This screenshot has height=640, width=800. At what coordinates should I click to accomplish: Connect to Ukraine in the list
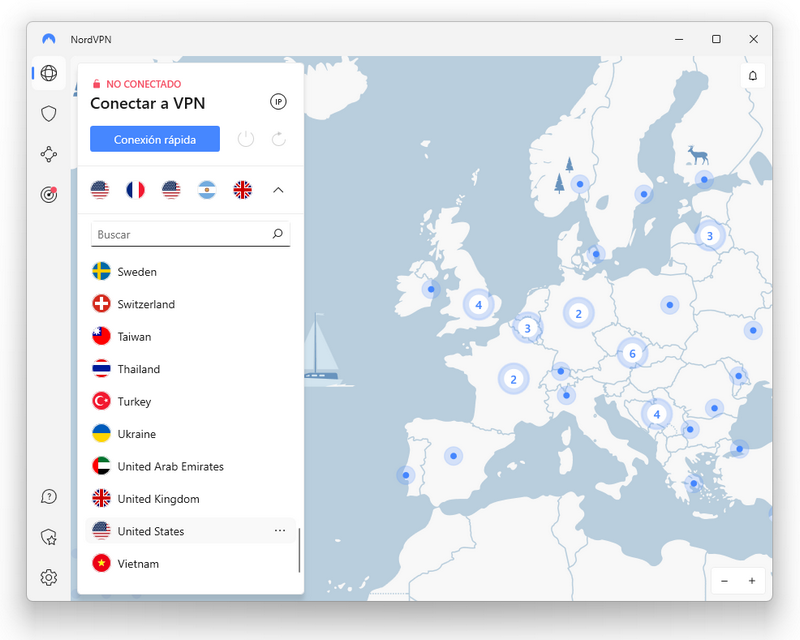coord(191,434)
